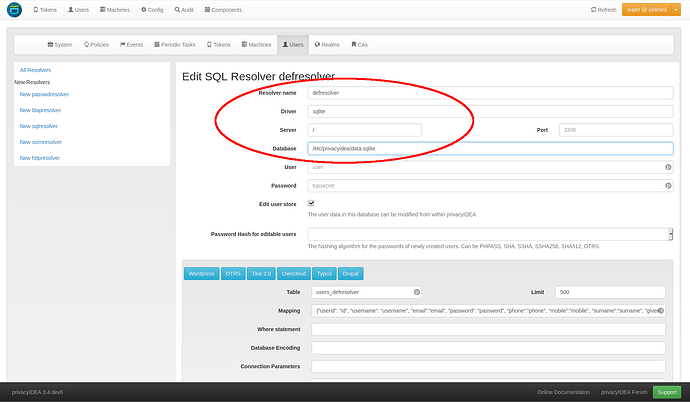Screen dimensions: 690x402
Task: Switch to the Realms config tab
Action: coord(327,45)
